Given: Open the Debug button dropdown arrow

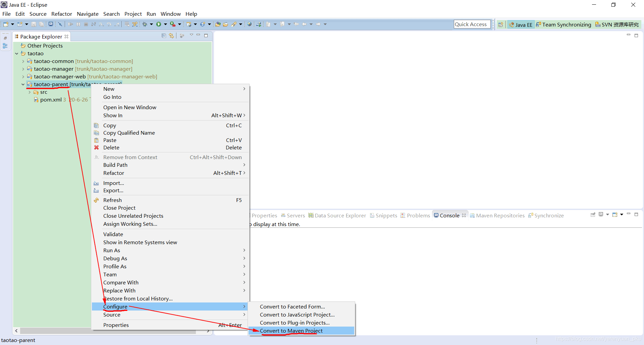Looking at the screenshot, I should (x=151, y=24).
